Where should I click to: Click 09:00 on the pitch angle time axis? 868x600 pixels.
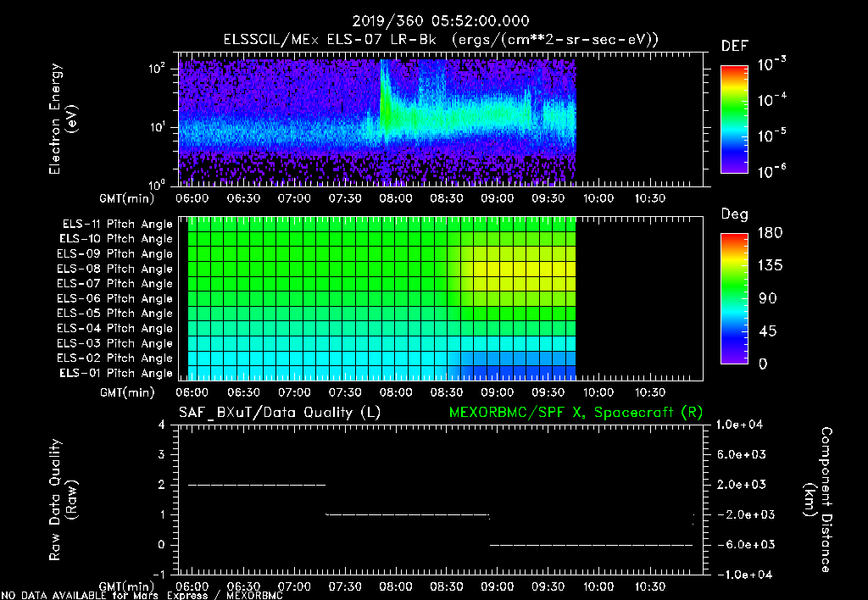(x=497, y=392)
